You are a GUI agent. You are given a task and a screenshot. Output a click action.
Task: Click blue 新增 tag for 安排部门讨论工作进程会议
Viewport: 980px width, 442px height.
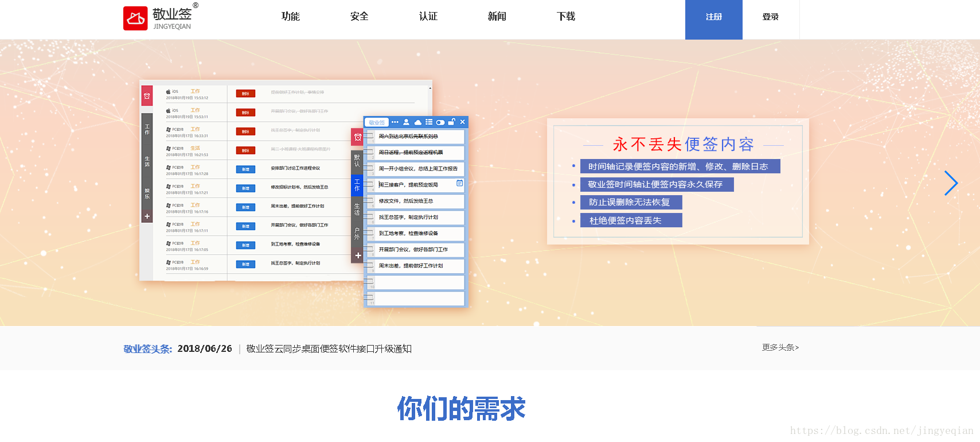(245, 169)
